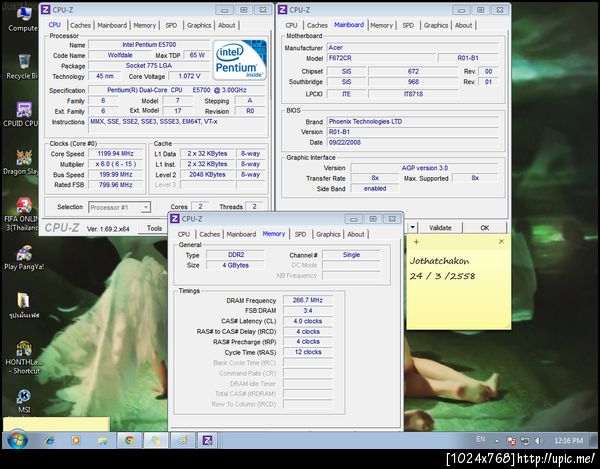This screenshot has height=469, width=600.
Task: Select SPD tab in the Memory window
Action: 300,234
